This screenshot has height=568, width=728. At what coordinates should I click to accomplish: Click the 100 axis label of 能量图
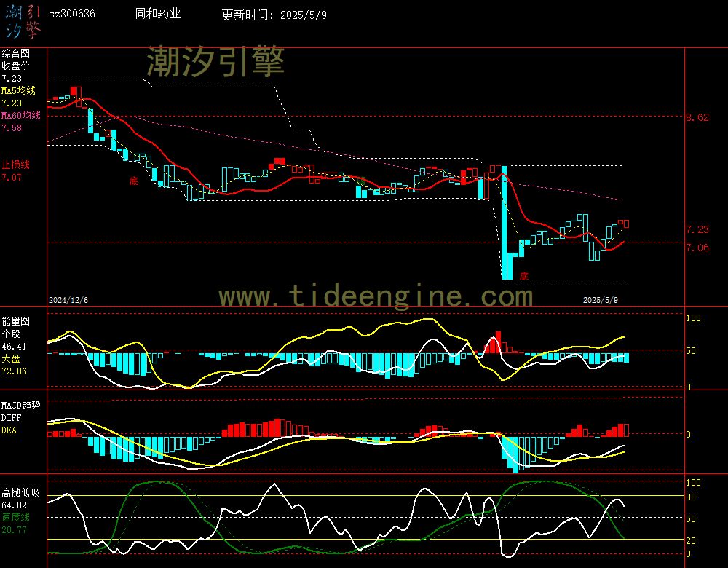pos(693,317)
